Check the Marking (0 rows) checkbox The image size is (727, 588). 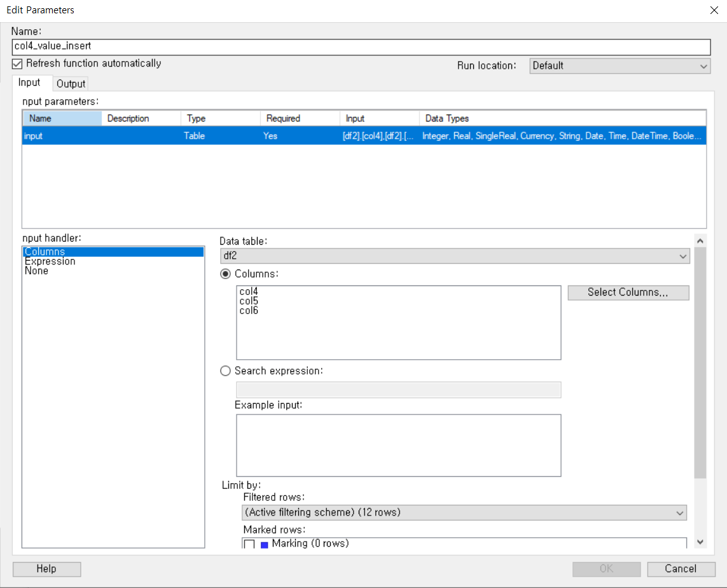[x=249, y=544]
